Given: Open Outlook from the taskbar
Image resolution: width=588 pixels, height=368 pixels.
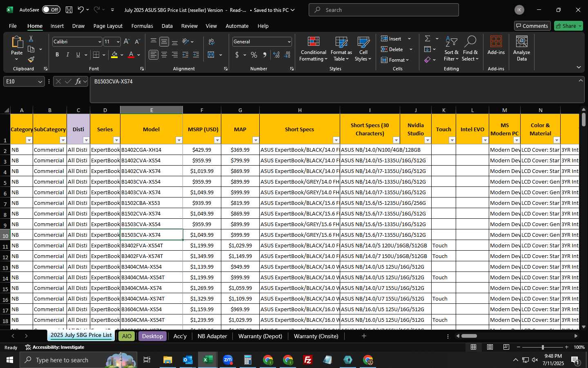Looking at the screenshot, I should (188, 360).
